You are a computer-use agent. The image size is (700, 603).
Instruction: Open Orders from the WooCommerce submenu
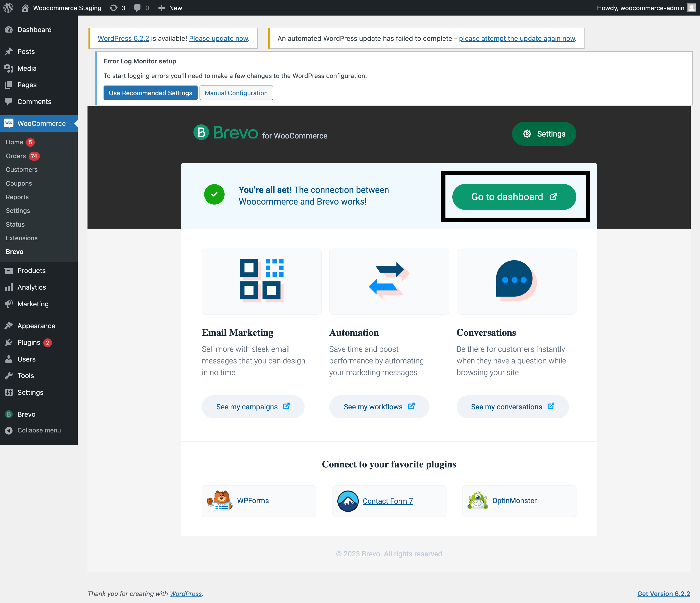click(x=16, y=156)
